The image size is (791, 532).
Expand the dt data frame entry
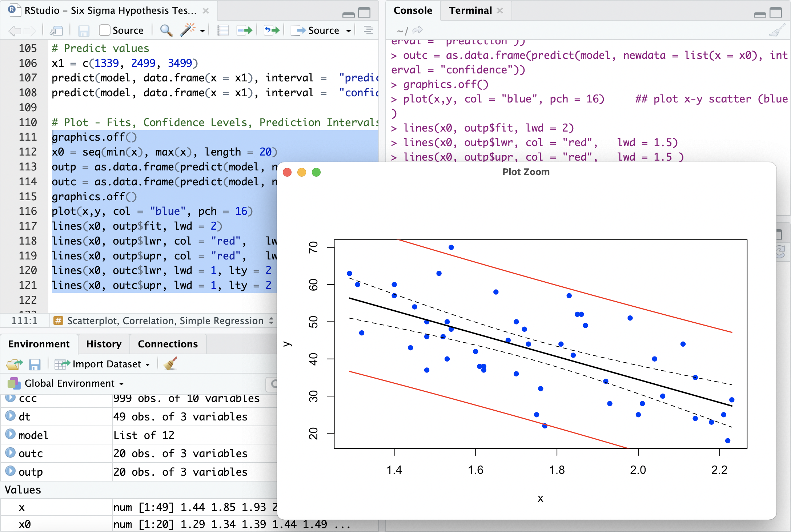pyautogui.click(x=10, y=416)
